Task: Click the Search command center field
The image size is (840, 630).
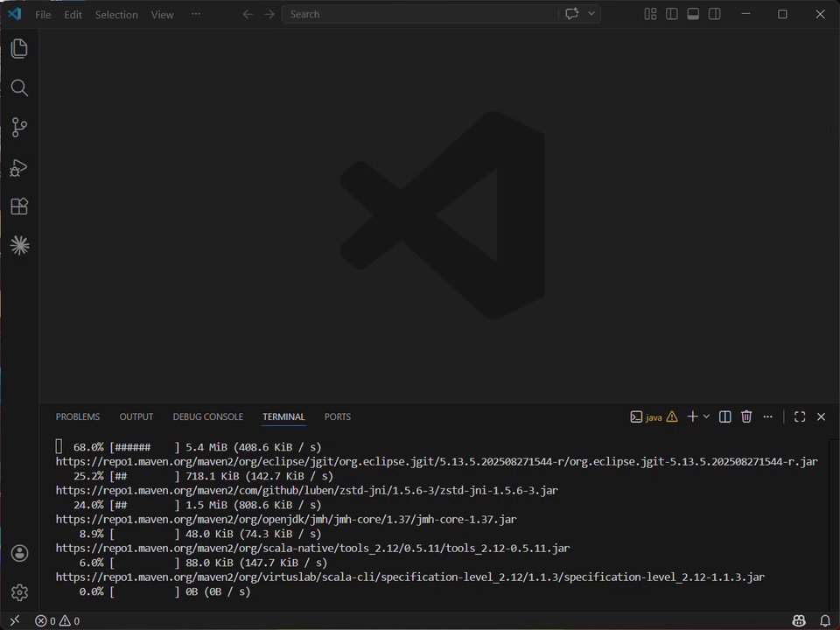Action: [420, 15]
